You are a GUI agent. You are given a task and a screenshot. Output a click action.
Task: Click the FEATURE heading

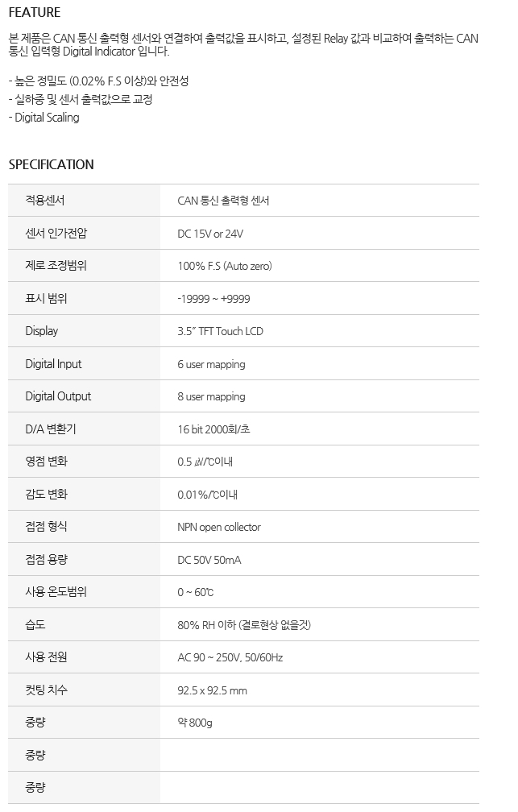35,12
